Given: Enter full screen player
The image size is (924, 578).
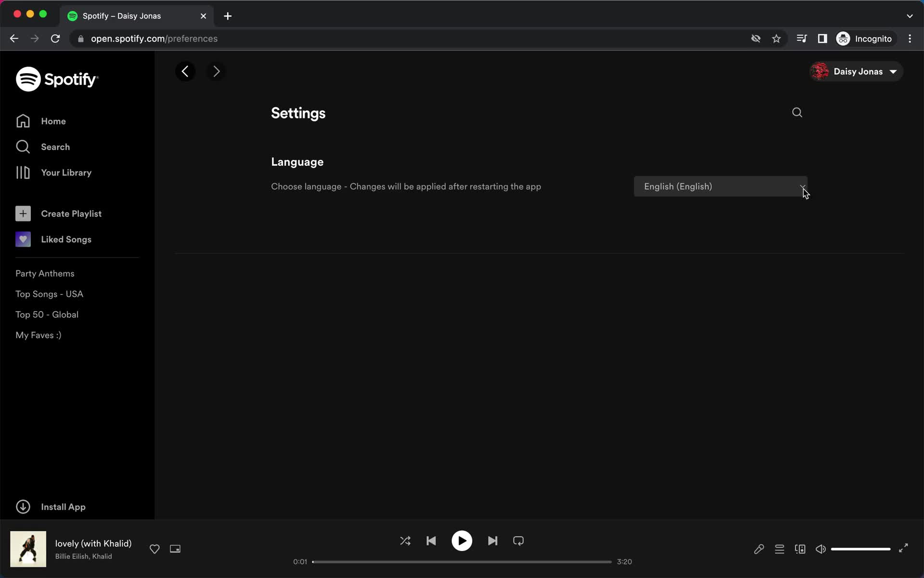Looking at the screenshot, I should (903, 548).
